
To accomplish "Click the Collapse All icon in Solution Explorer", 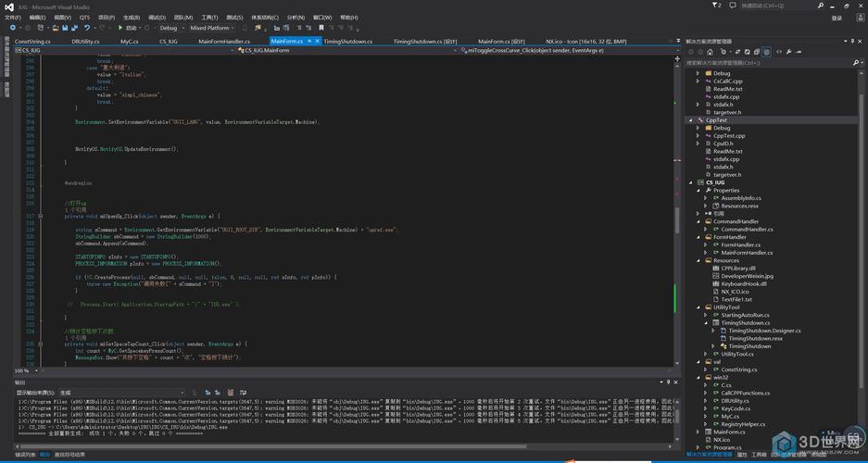I will tap(755, 52).
